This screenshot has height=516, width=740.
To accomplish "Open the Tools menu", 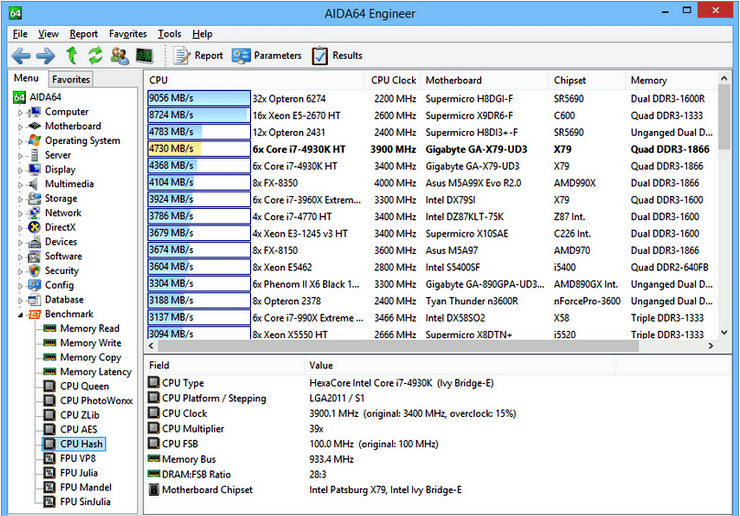I will click(169, 34).
